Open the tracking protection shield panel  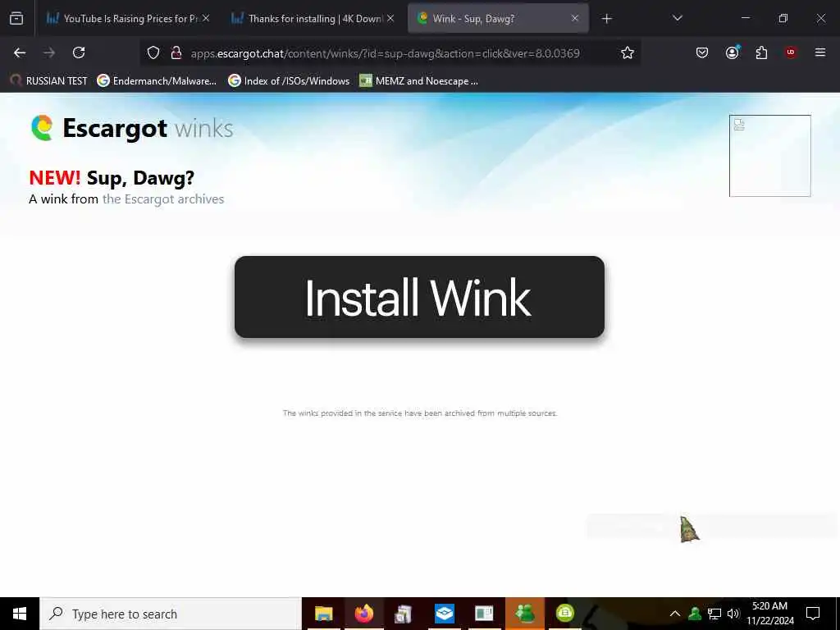click(x=153, y=52)
